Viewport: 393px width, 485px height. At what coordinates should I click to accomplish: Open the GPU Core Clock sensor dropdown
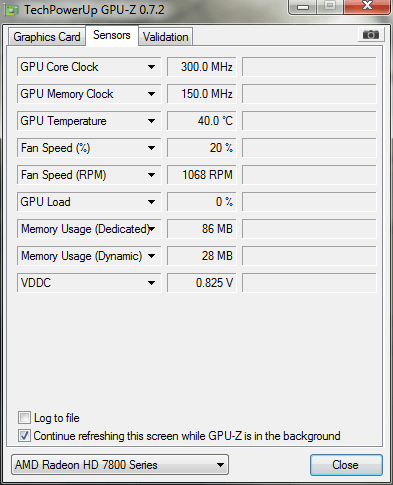click(x=151, y=67)
